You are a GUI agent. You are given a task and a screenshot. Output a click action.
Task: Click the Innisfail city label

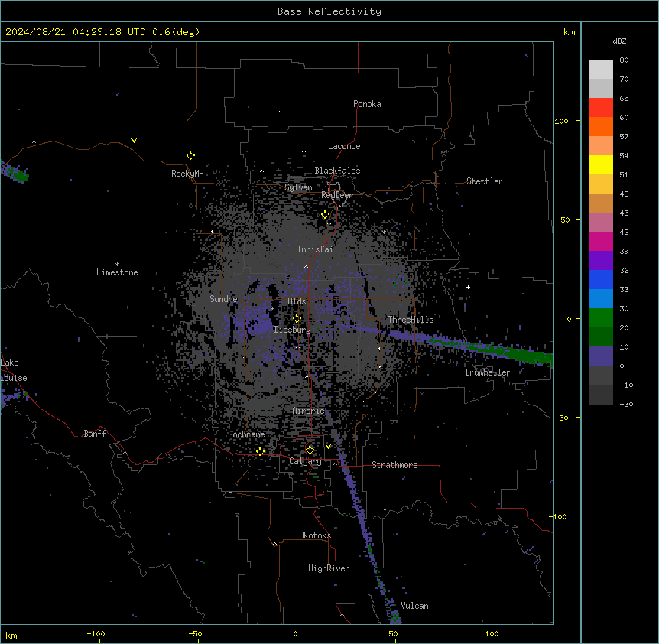tap(317, 249)
